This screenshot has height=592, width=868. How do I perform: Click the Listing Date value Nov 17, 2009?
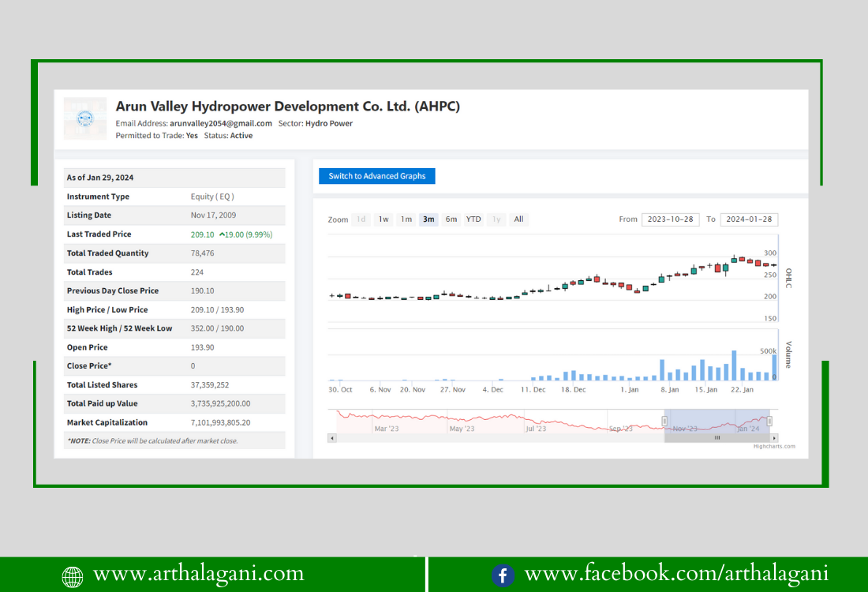coord(213,215)
